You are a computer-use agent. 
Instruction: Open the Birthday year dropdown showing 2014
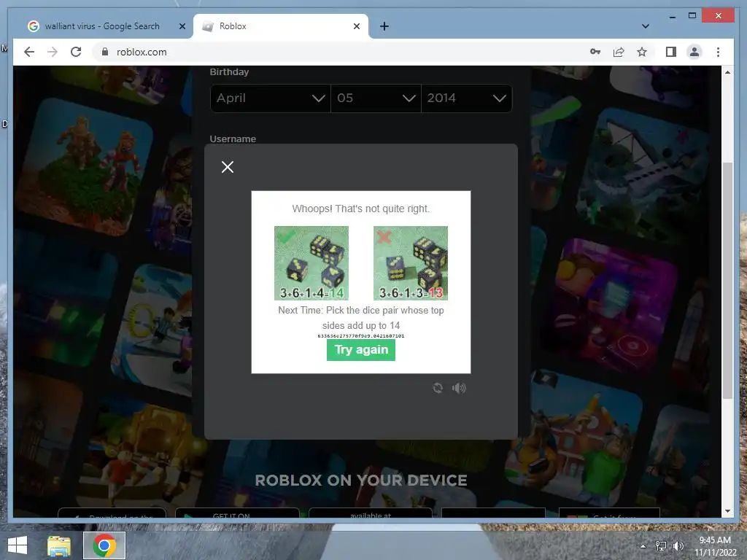tap(466, 98)
